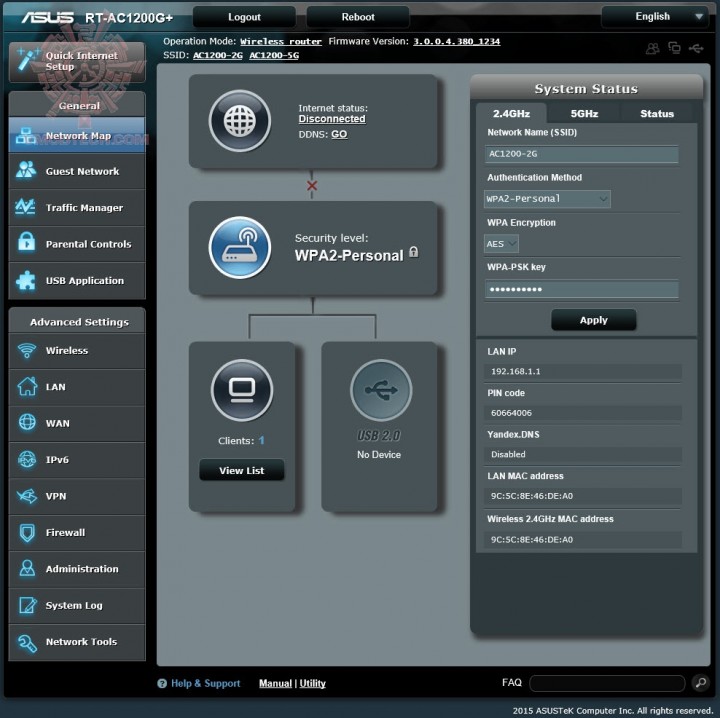Click the AC1200-2G SSID link

coord(218,55)
